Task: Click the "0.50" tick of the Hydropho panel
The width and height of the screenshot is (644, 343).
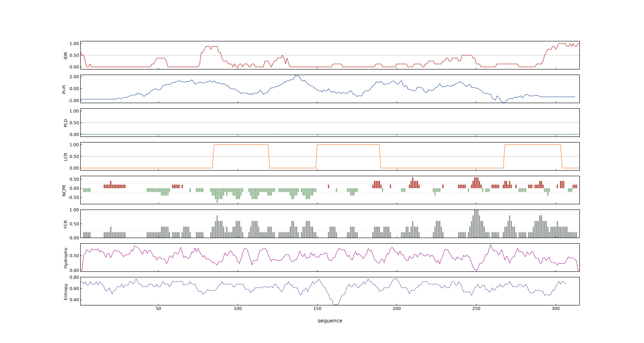Action: pyautogui.click(x=74, y=256)
